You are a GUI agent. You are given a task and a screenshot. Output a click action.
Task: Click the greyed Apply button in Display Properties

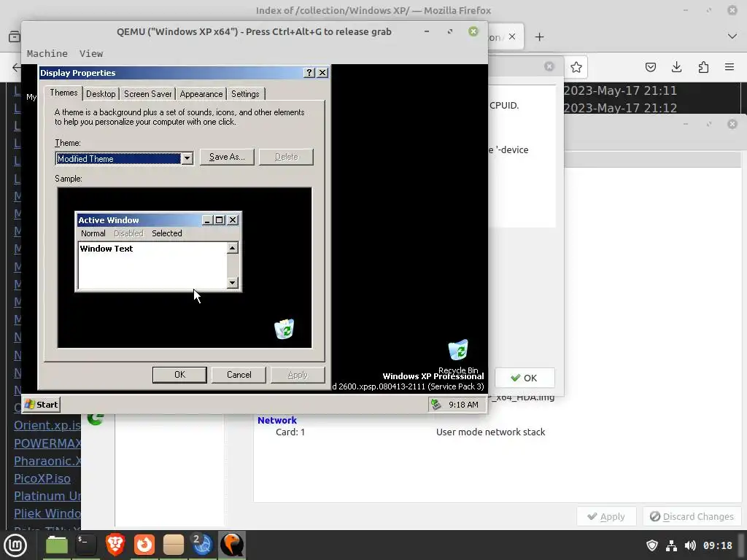click(x=298, y=375)
